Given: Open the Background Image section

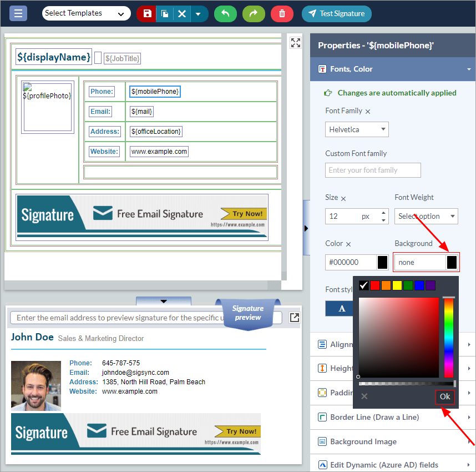Looking at the screenshot, I should pyautogui.click(x=393, y=441).
